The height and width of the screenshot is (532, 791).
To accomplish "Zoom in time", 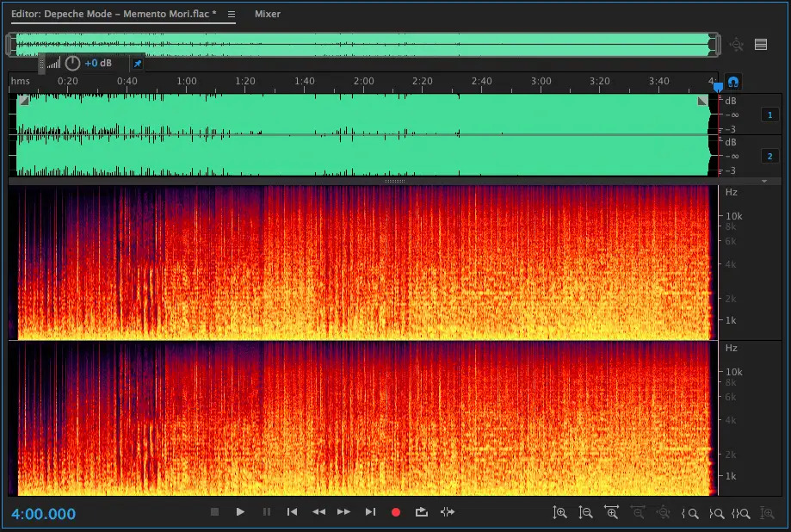I will click(x=612, y=513).
